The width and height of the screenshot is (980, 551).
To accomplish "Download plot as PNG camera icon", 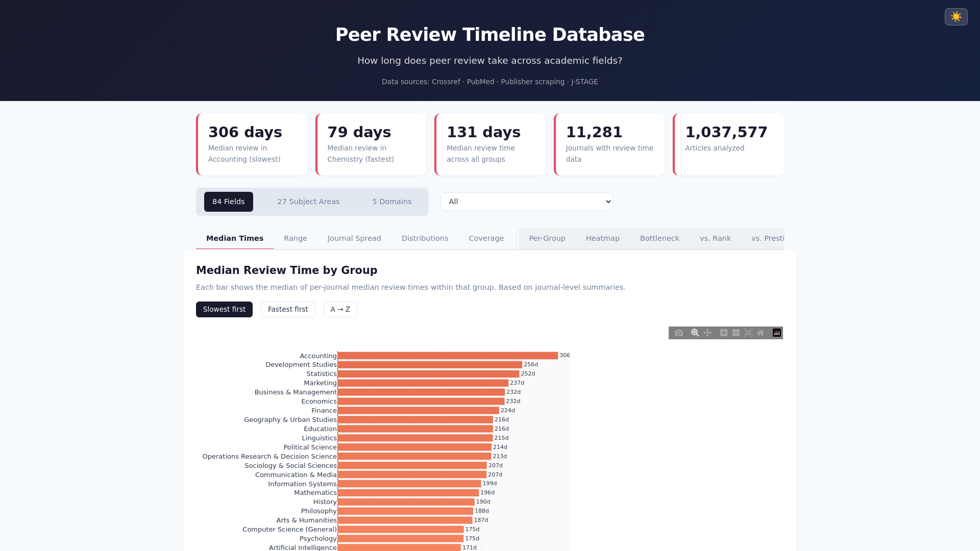I will 679,333.
